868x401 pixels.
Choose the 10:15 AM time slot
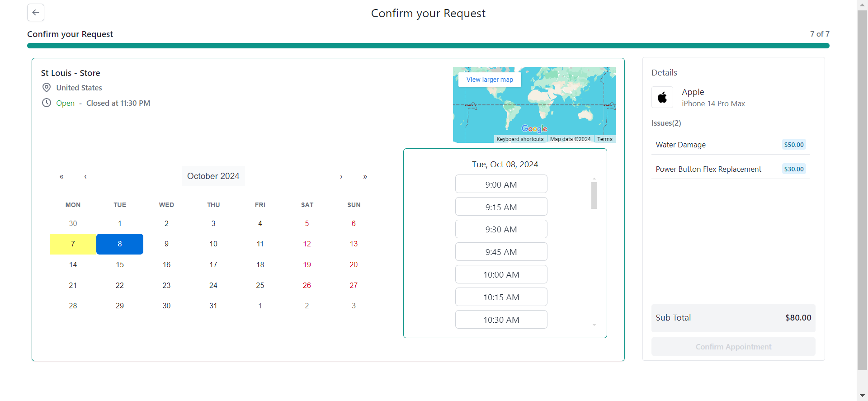[501, 297]
